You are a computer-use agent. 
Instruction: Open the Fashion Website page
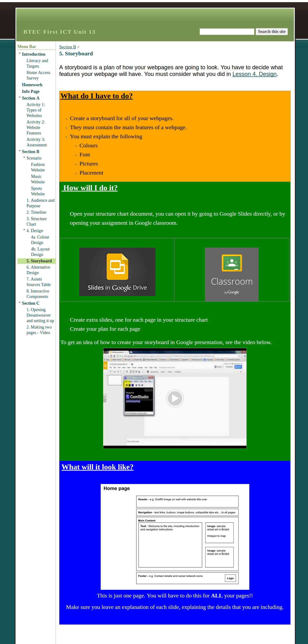38,167
